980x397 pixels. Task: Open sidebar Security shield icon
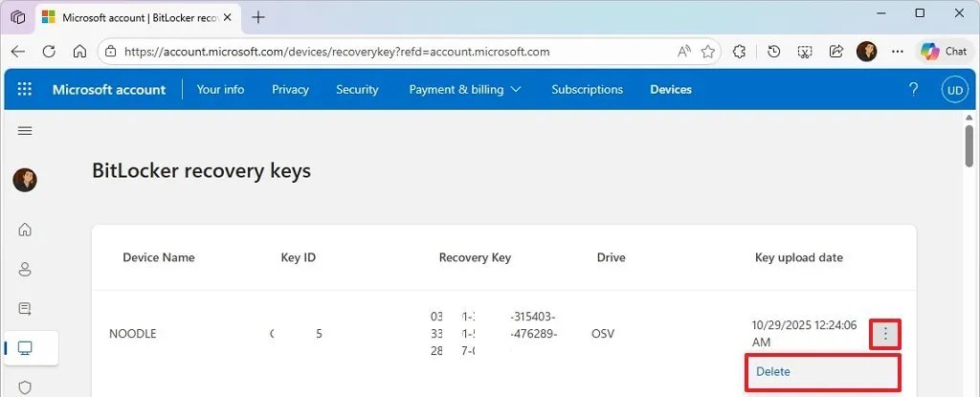coord(25,387)
